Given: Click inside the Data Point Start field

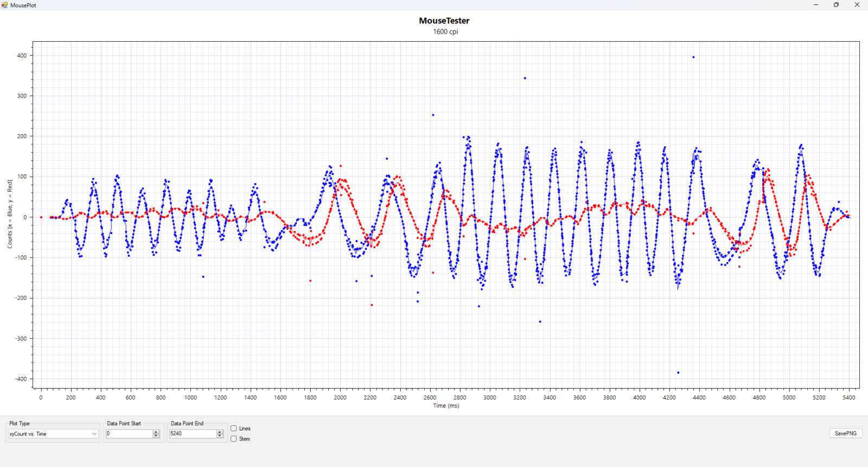Looking at the screenshot, I should click(x=129, y=434).
